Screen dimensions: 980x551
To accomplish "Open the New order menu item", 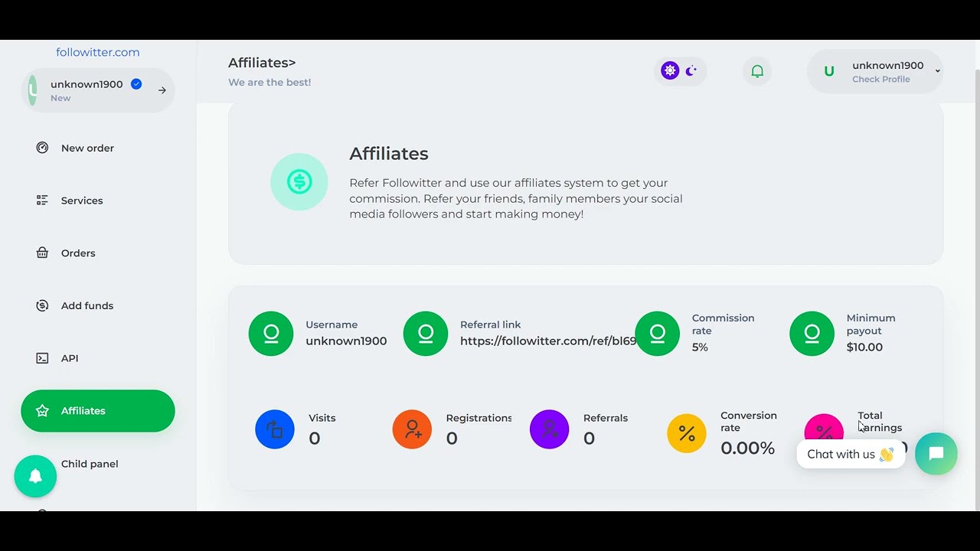I will coord(98,148).
